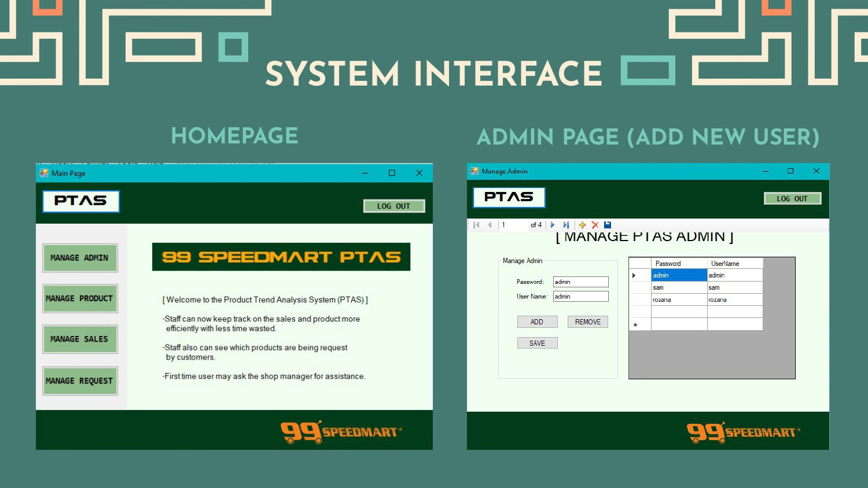Screen dimensions: 868x488
Task: Jump to last record in navigator toolbar
Action: 566,225
